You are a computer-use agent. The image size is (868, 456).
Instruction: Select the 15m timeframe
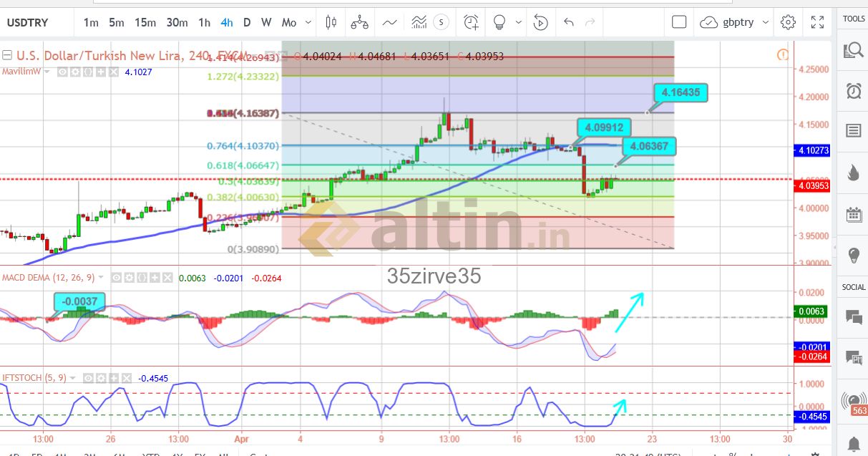pyautogui.click(x=145, y=22)
